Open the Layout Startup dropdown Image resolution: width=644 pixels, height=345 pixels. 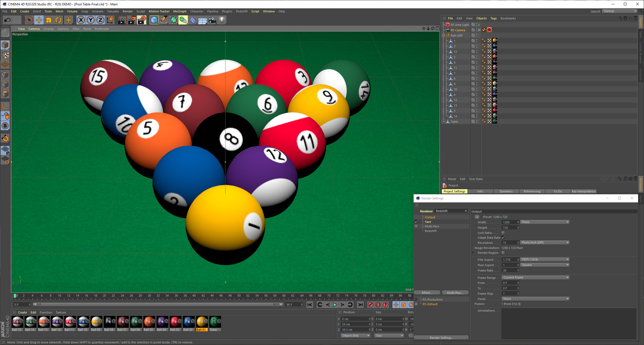(x=620, y=11)
